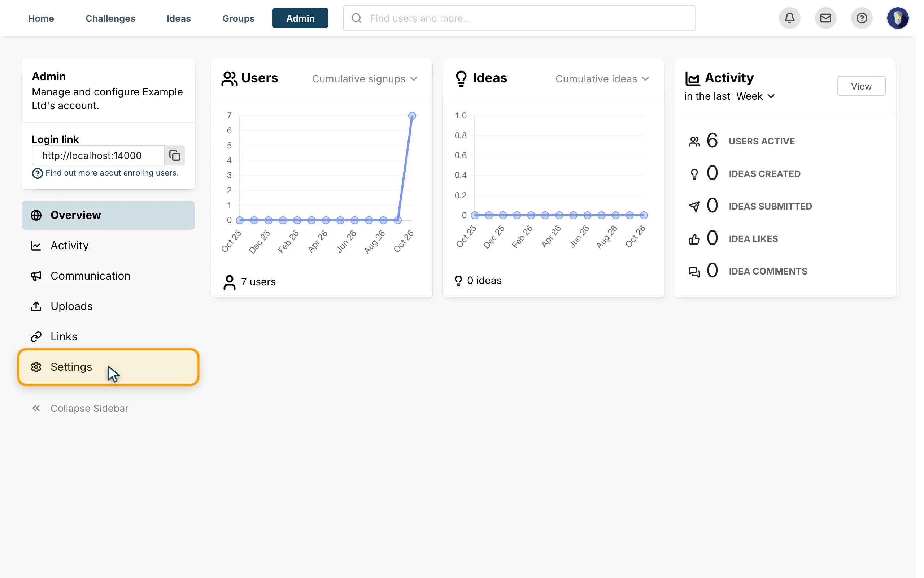Switch to the Ideas nav tab
This screenshot has height=578, width=924.
pyautogui.click(x=179, y=18)
